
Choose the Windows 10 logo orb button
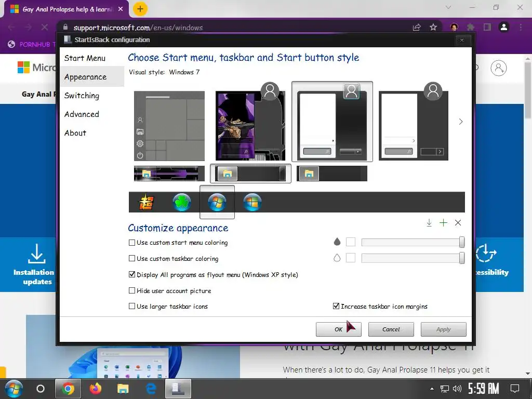coord(252,202)
